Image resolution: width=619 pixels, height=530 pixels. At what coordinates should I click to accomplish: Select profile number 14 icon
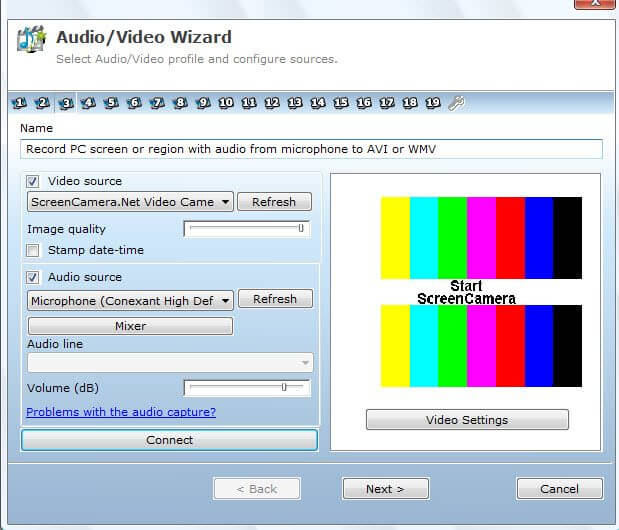click(x=318, y=103)
